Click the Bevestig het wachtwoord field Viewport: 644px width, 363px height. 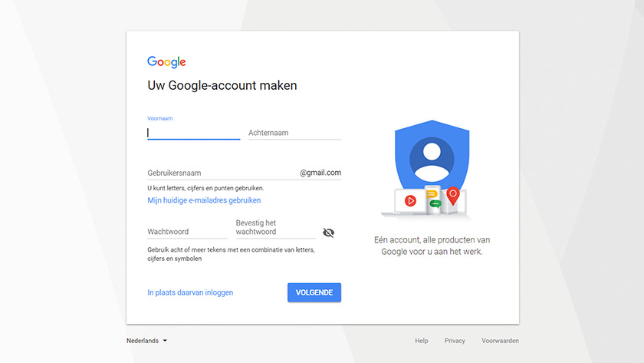275,228
